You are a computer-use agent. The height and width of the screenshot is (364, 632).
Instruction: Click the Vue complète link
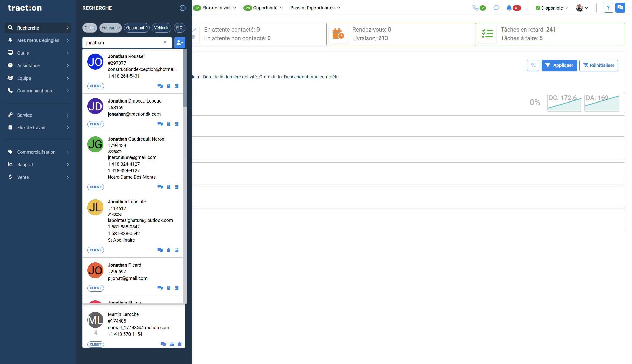pyautogui.click(x=324, y=77)
